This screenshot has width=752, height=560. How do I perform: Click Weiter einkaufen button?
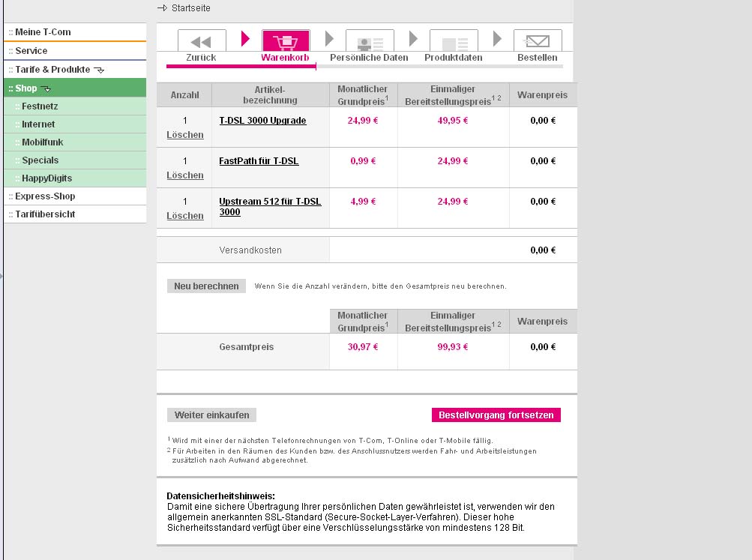tap(211, 415)
